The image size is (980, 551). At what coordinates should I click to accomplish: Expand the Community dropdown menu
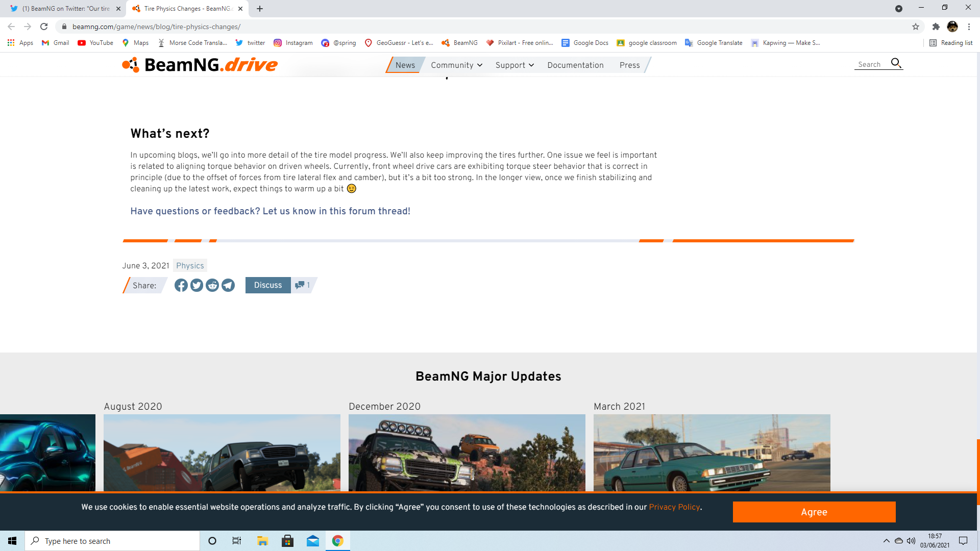point(456,65)
